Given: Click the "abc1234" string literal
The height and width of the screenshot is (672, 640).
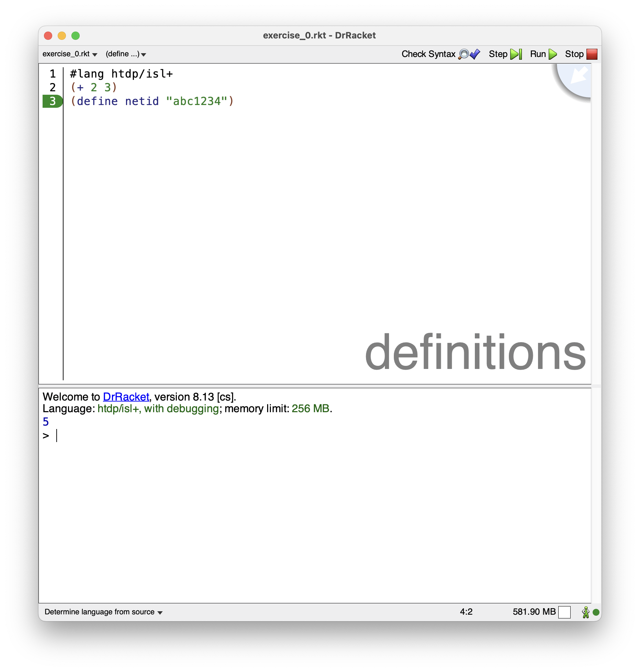Looking at the screenshot, I should click(x=197, y=101).
